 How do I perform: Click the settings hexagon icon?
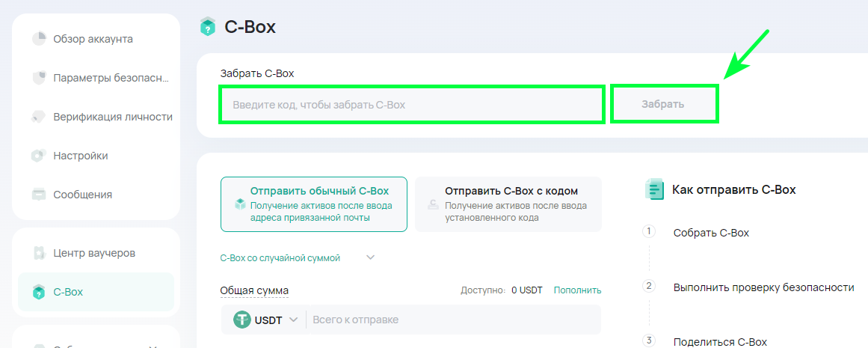[x=39, y=156]
